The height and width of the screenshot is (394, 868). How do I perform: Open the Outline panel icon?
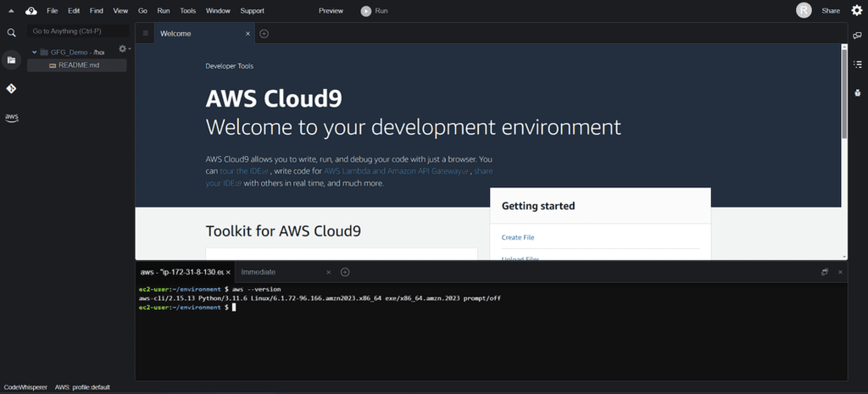point(858,64)
